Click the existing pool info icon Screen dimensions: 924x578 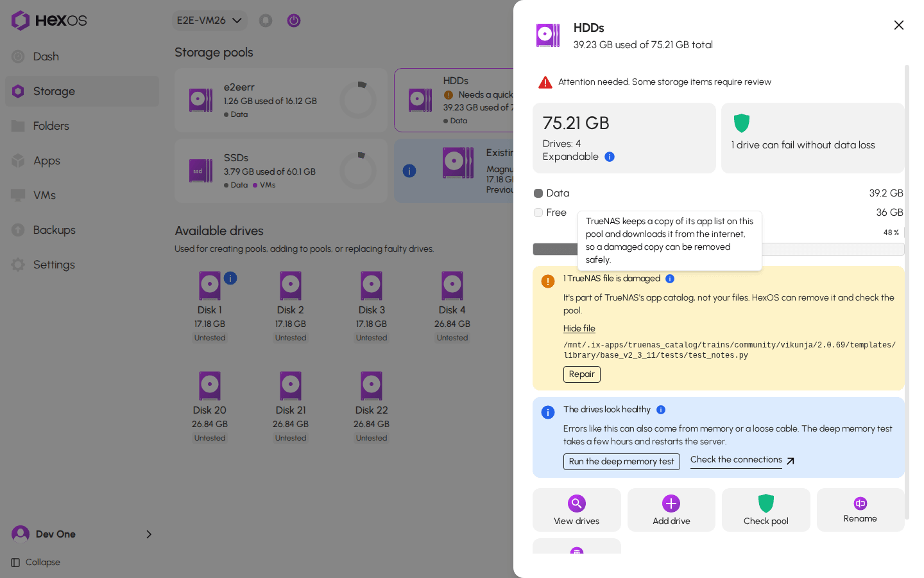coord(409,171)
